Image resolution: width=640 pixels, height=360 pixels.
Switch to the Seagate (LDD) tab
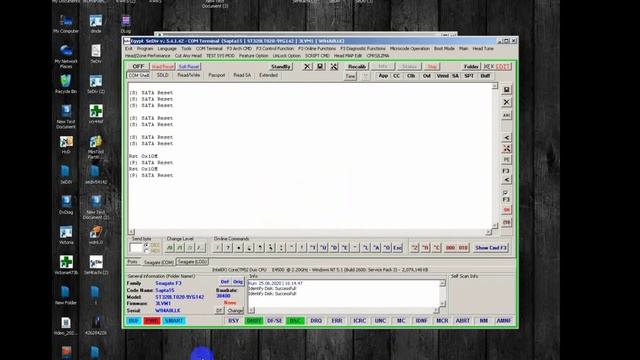[x=192, y=262]
